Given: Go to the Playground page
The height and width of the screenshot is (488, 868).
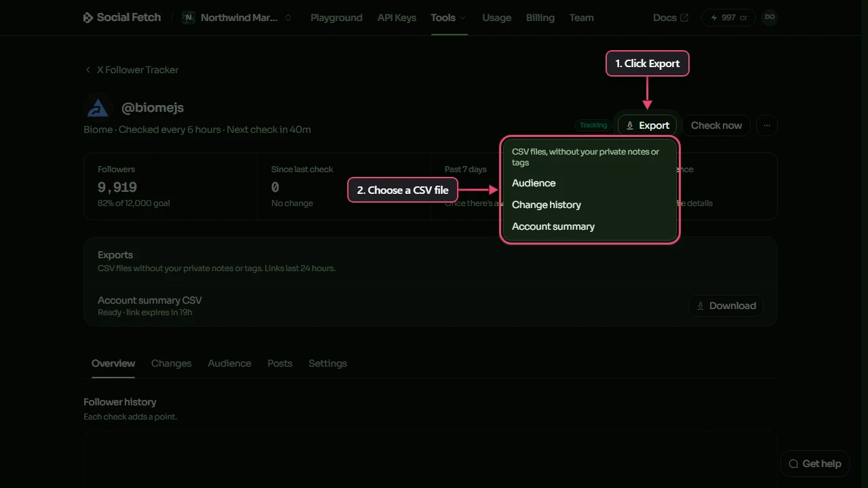Looking at the screenshot, I should click(x=336, y=18).
